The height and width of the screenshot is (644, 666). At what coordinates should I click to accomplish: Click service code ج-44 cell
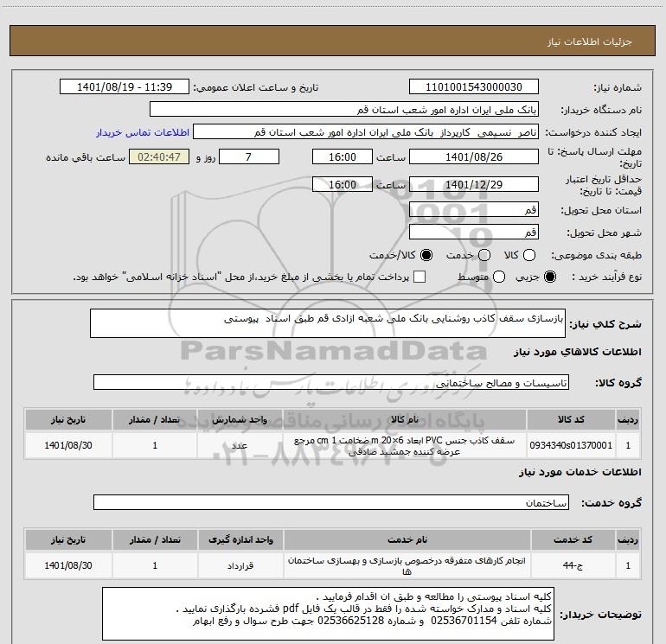coord(573,565)
